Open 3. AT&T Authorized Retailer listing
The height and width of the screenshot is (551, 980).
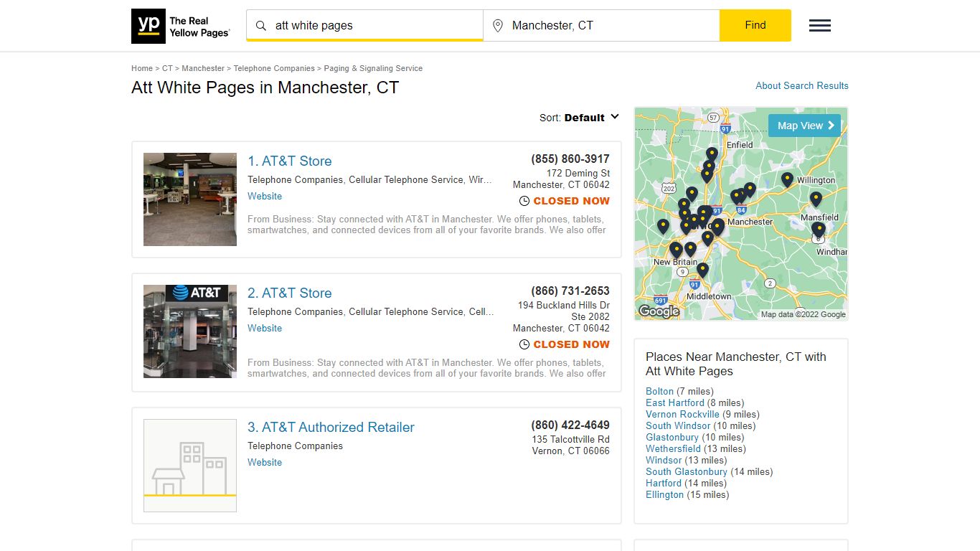pyautogui.click(x=331, y=428)
